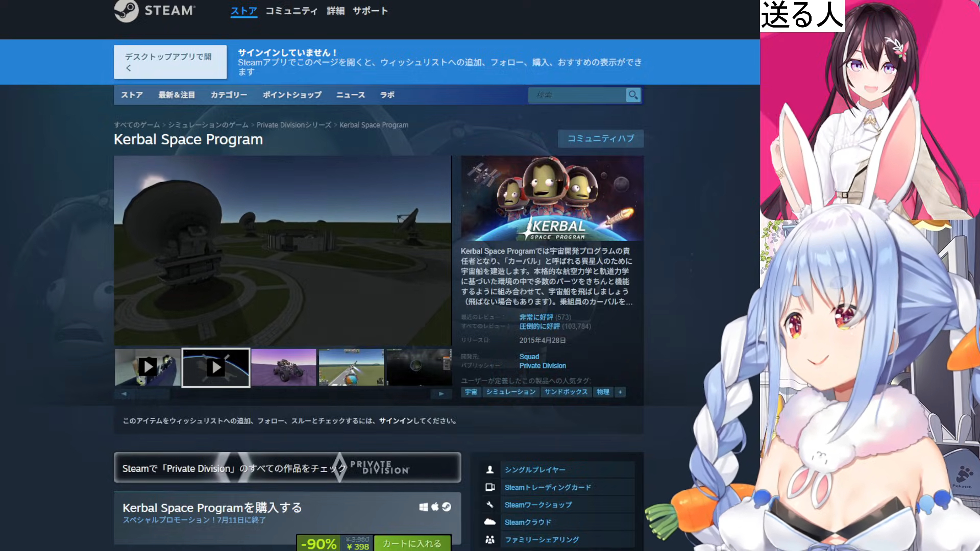Click the Steam trading cards icon

click(x=490, y=487)
